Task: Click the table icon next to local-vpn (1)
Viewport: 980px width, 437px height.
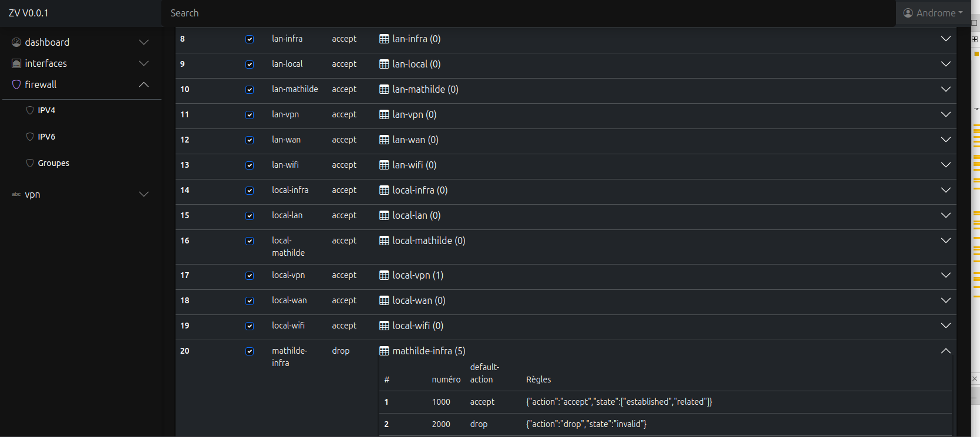Action: (384, 275)
